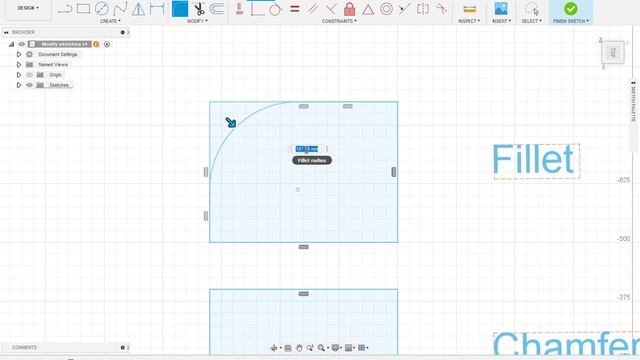Choose the Pan hand tool
Viewport: 640px width, 360px height.
(x=299, y=348)
